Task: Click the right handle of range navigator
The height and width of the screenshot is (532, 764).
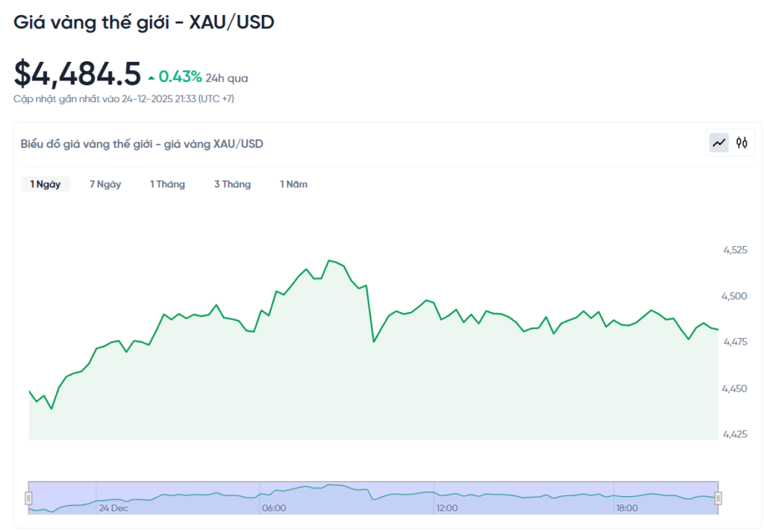Action: [x=718, y=498]
